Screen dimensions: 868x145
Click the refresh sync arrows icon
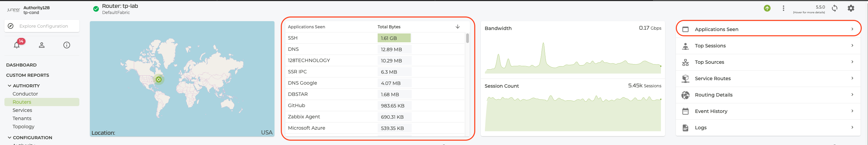click(835, 8)
